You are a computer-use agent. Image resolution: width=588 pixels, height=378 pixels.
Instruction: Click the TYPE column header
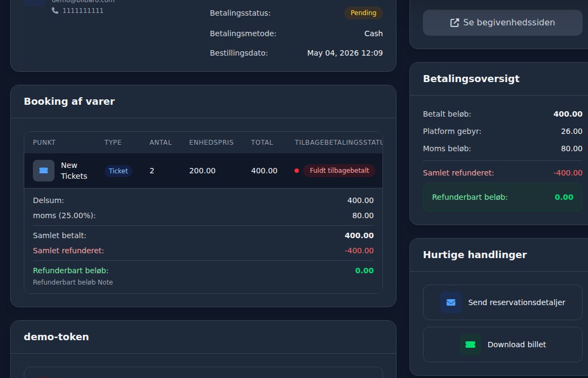[113, 143]
